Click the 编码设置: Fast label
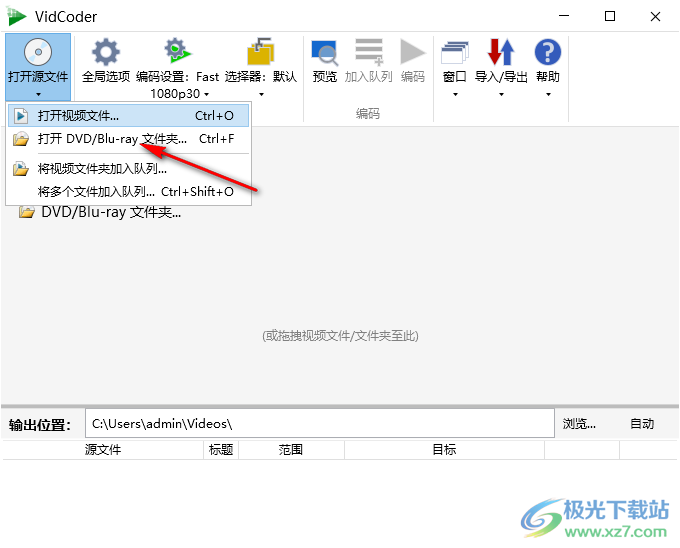 [177, 77]
